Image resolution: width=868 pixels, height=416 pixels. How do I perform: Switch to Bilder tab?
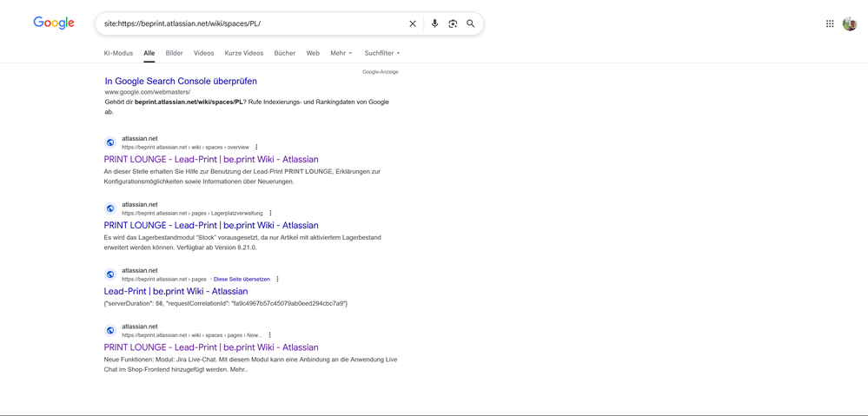pos(174,53)
